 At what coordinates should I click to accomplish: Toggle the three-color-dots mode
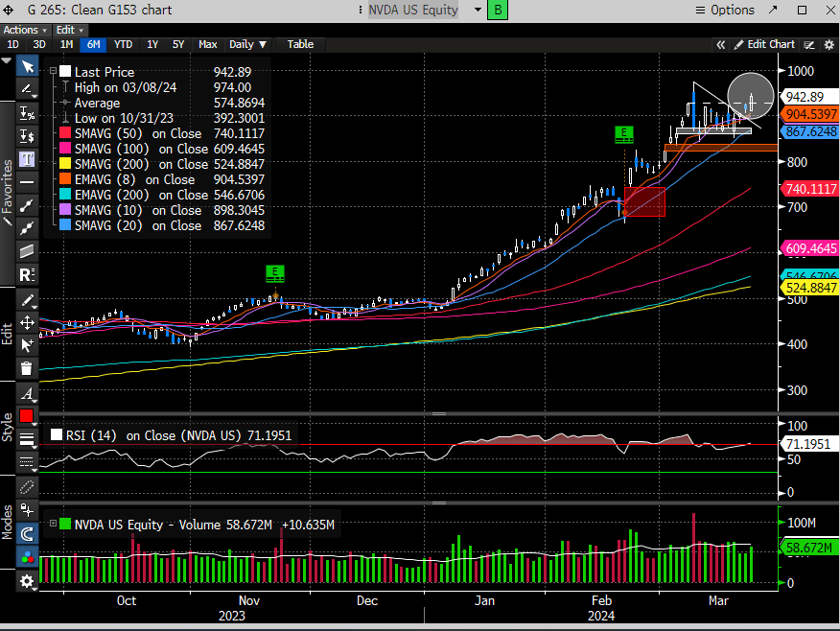pos(27,557)
